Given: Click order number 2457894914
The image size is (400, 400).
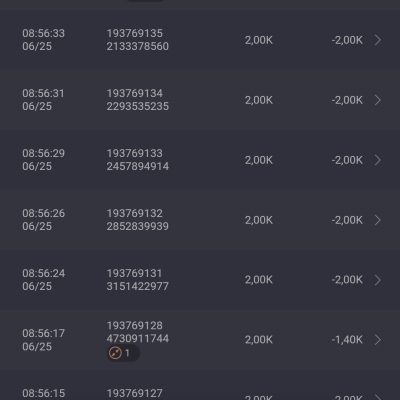Looking at the screenshot, I should 138,166.
